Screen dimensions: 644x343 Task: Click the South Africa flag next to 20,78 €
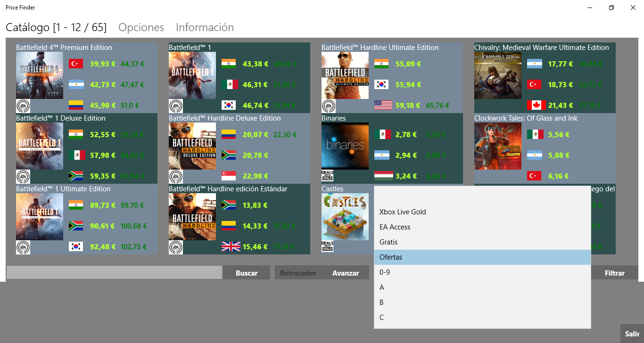pos(229,155)
